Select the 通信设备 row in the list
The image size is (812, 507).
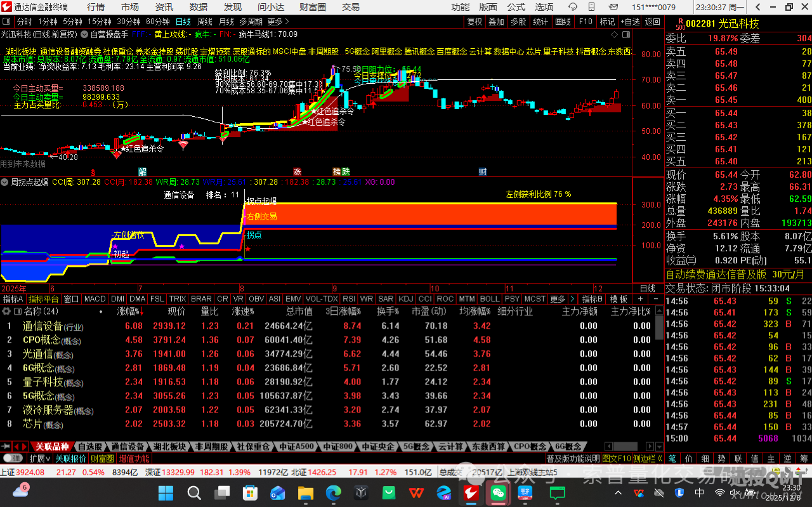click(43, 326)
